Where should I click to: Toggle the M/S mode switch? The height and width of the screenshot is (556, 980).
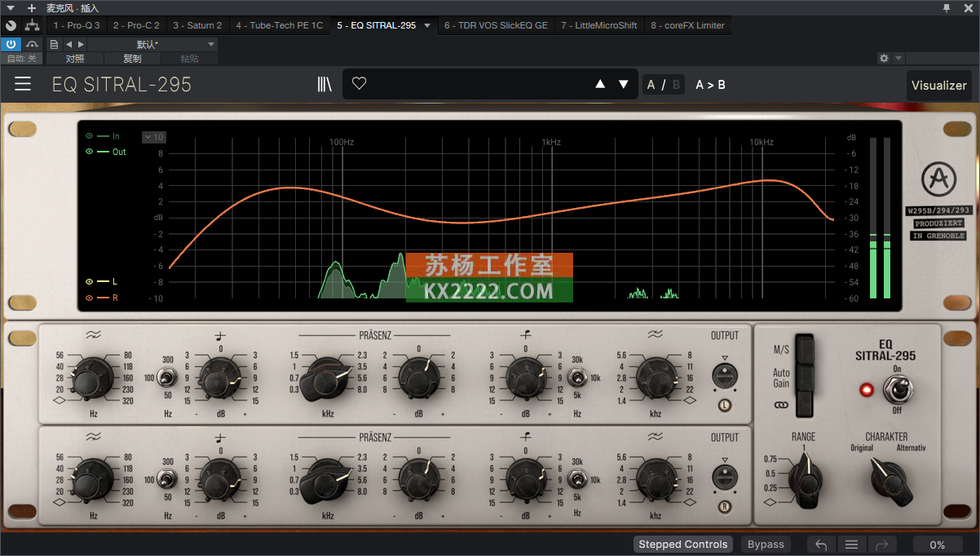(x=805, y=350)
